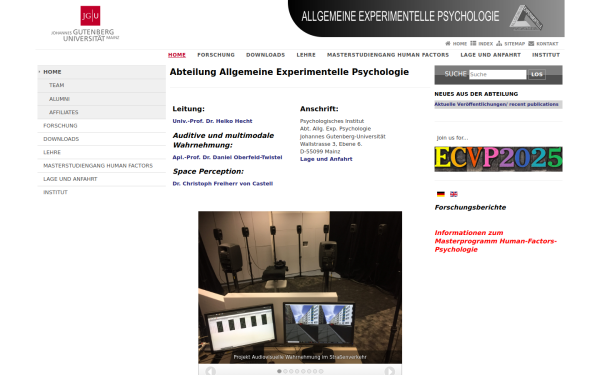Click the Suche search input field

point(497,75)
